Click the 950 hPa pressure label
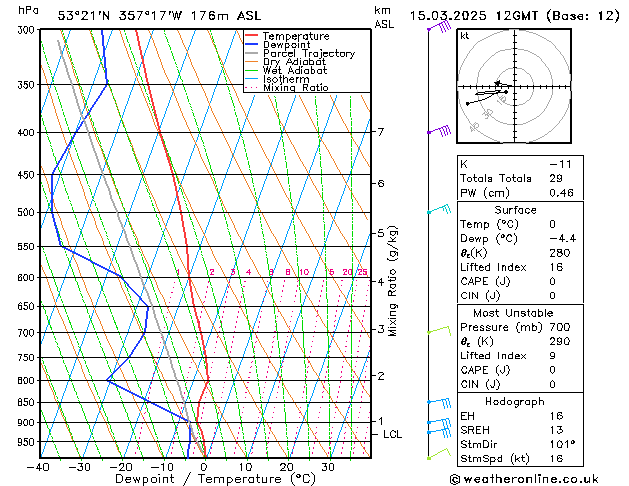Image resolution: width=629 pixels, height=486 pixels. coord(28,442)
